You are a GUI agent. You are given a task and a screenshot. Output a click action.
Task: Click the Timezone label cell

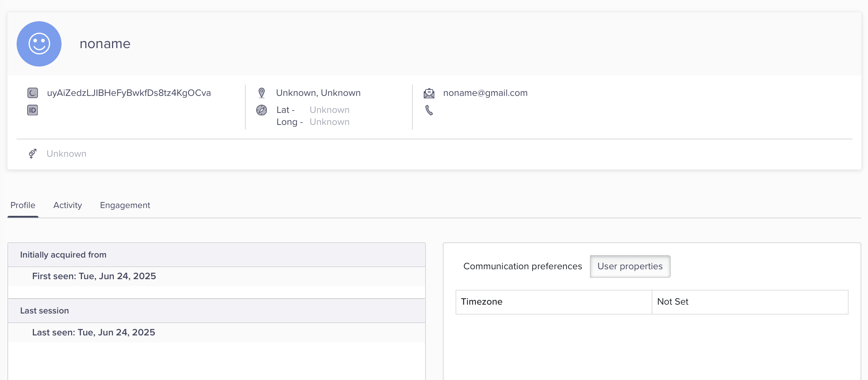[481, 301]
